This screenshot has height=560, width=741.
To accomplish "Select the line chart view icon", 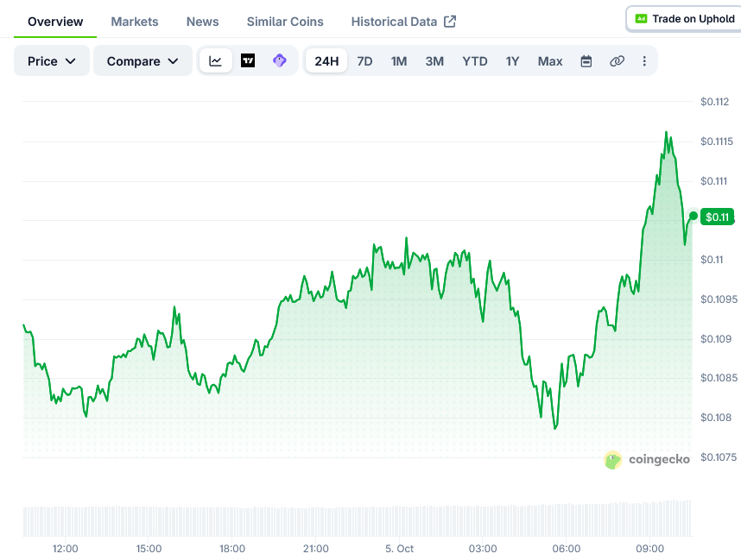I will pos(216,61).
